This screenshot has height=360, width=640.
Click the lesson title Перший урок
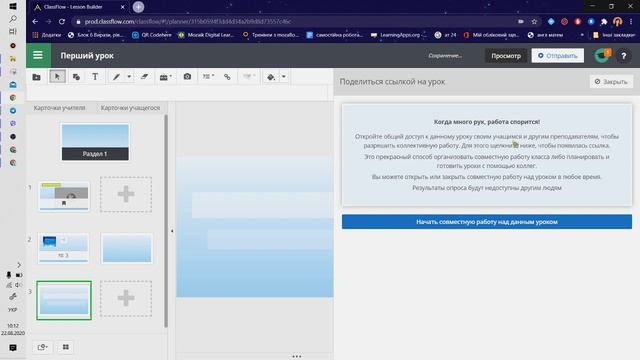(87, 56)
